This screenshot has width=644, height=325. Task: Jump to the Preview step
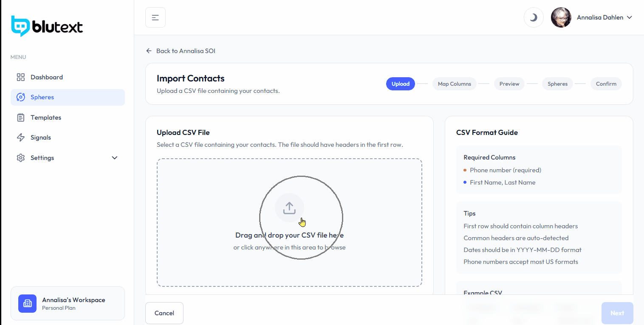point(509,84)
